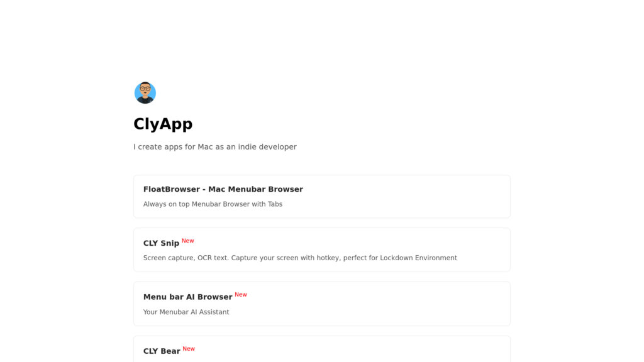Click the word 'Tabs' in FloatBrowser description
Viewport: 644px width, 362px height.
click(275, 204)
